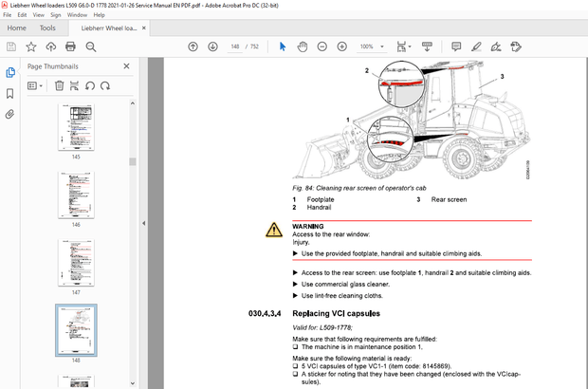Screen dimensions: 588x389
Task: Go to the previous page with the up arrow
Action: click(193, 46)
